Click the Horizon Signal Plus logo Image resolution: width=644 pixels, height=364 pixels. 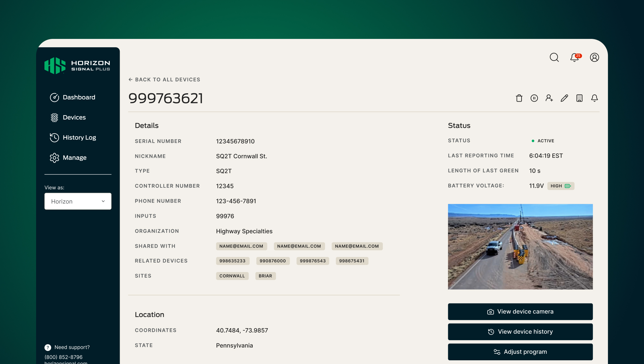(78, 65)
